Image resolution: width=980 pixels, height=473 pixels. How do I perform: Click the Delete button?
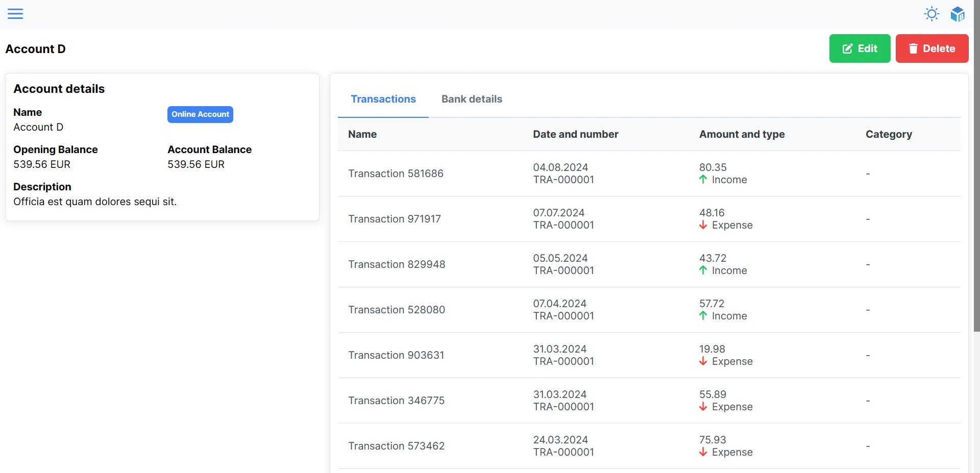(x=932, y=48)
